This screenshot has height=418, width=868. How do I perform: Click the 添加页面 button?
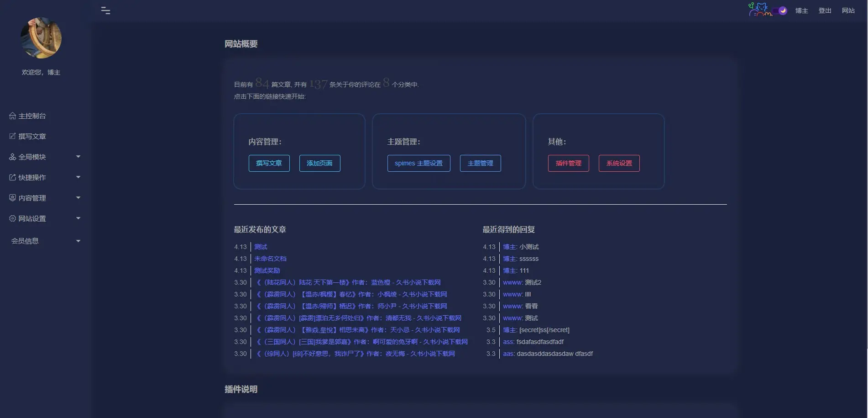click(319, 163)
